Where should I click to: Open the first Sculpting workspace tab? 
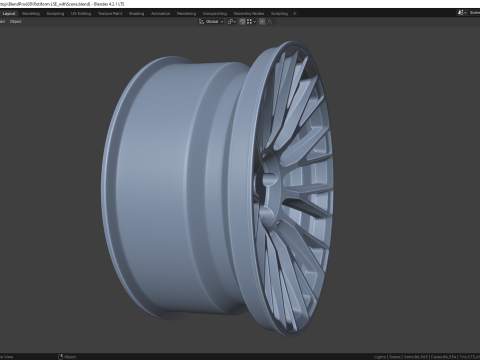55,14
